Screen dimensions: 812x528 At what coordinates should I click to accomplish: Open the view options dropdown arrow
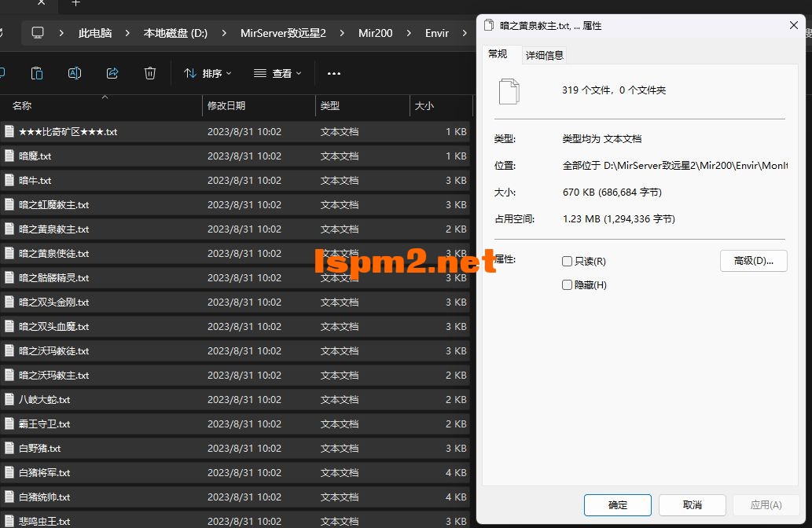299,73
